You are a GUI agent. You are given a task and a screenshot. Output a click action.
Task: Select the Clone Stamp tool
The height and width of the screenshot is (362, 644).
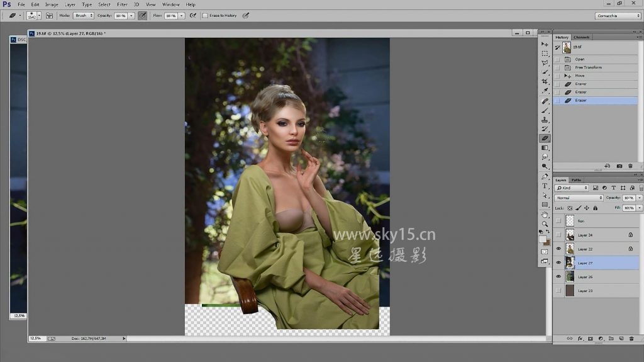[545, 120]
